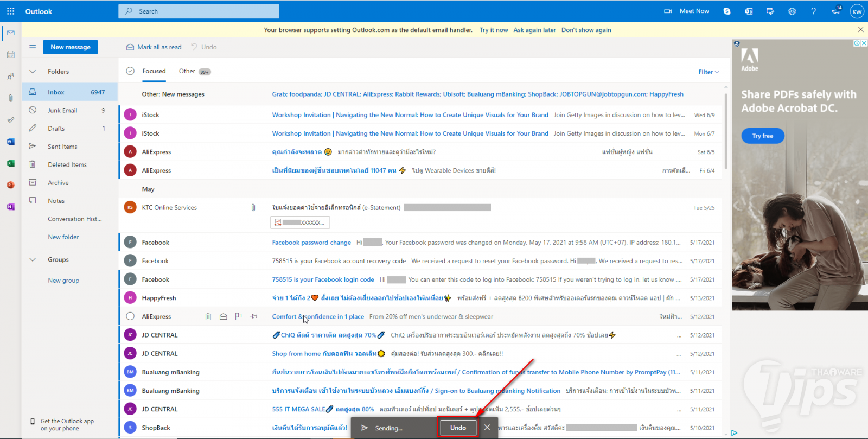868x439 pixels.
Task: Open the Drafts folder
Action: click(x=69, y=129)
